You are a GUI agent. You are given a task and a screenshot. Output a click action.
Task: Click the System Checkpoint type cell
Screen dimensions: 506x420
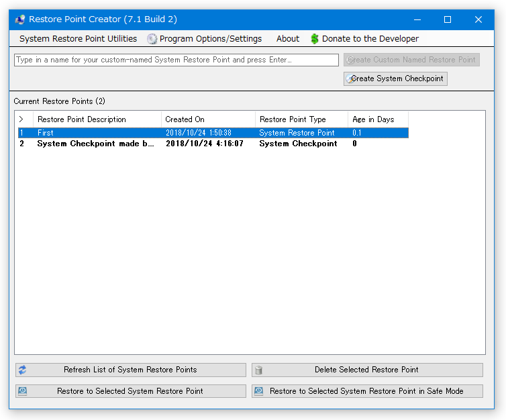pyautogui.click(x=298, y=144)
